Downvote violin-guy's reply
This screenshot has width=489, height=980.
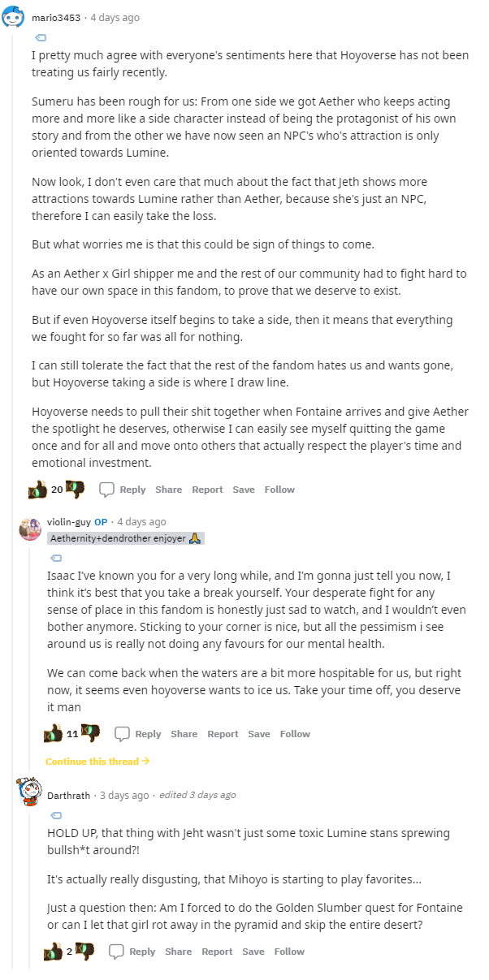point(91,734)
